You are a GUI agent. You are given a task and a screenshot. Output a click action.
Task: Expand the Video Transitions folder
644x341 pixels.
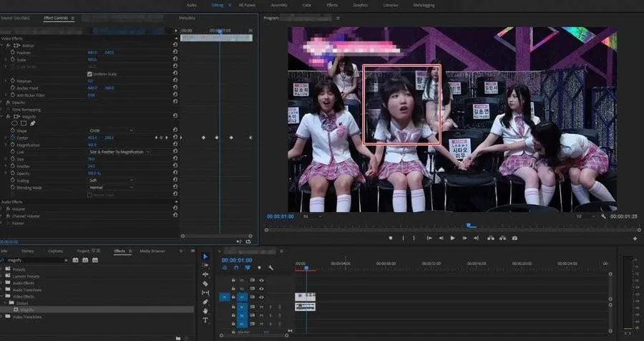click(2, 317)
